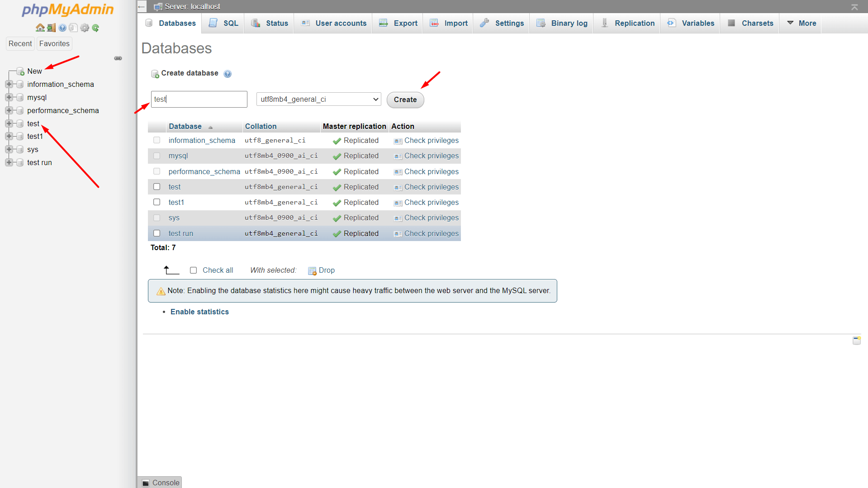Click the Create button
Image resolution: width=868 pixels, height=488 pixels.
click(x=405, y=100)
